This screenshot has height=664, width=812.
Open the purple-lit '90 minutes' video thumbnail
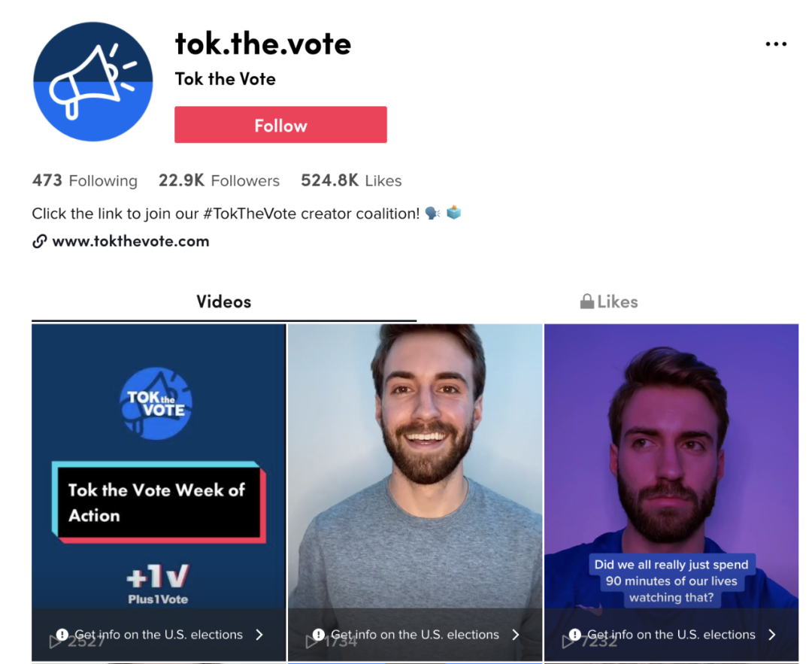[x=671, y=492]
